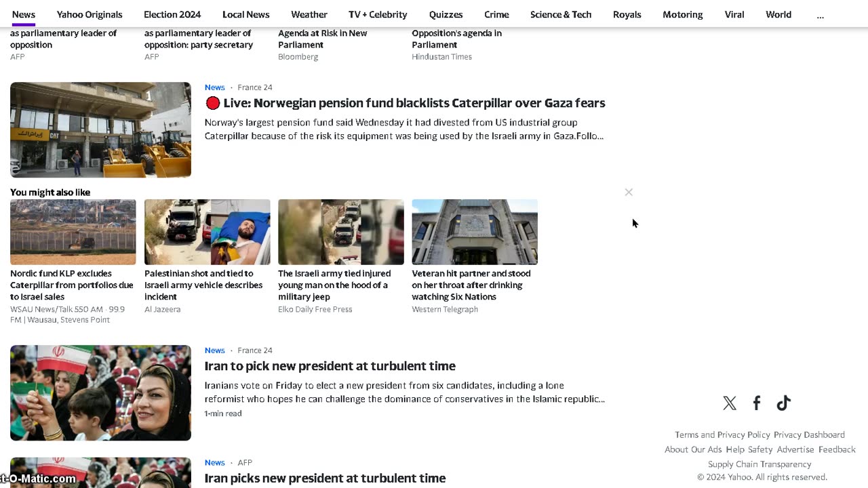Open Palestinian shot and tied thumbnail
Screen dimensions: 868x488
pyautogui.click(x=207, y=232)
